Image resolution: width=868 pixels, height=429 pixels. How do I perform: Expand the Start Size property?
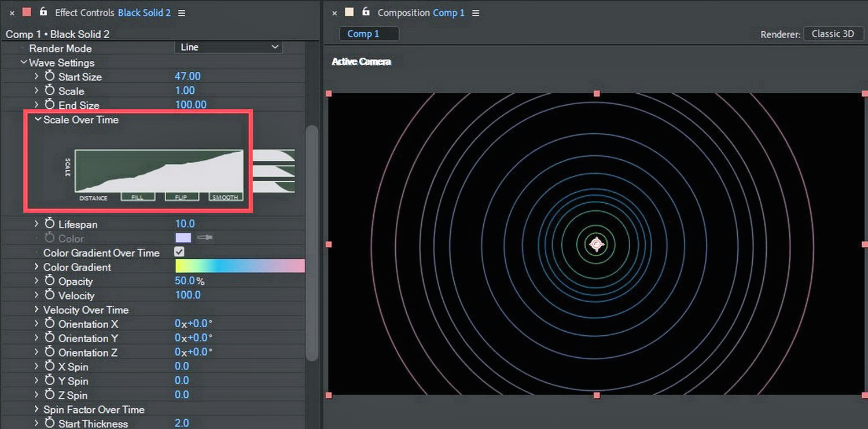(36, 76)
